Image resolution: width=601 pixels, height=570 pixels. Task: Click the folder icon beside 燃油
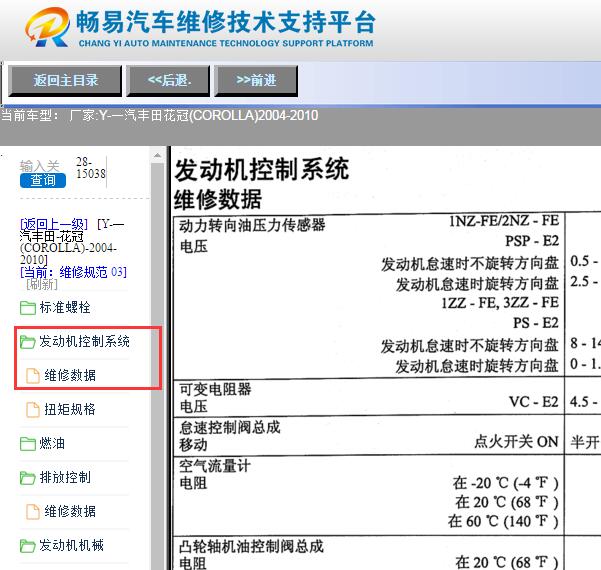[28, 444]
